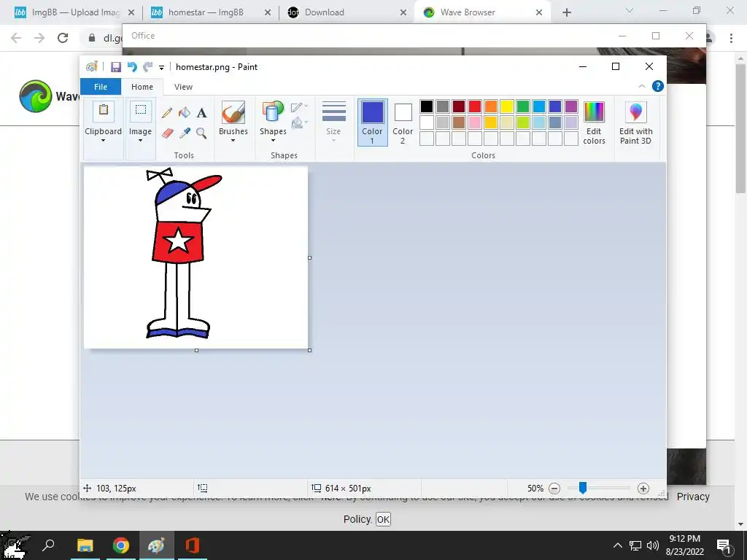Reload the browser page
The image size is (747, 560).
click(63, 38)
